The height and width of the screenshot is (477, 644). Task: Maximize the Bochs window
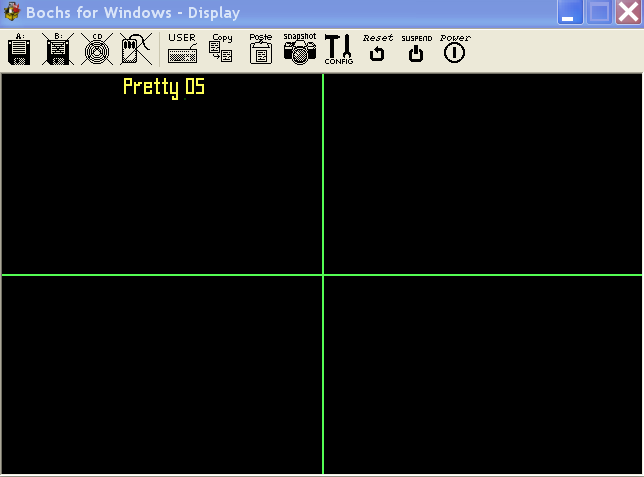tap(599, 12)
